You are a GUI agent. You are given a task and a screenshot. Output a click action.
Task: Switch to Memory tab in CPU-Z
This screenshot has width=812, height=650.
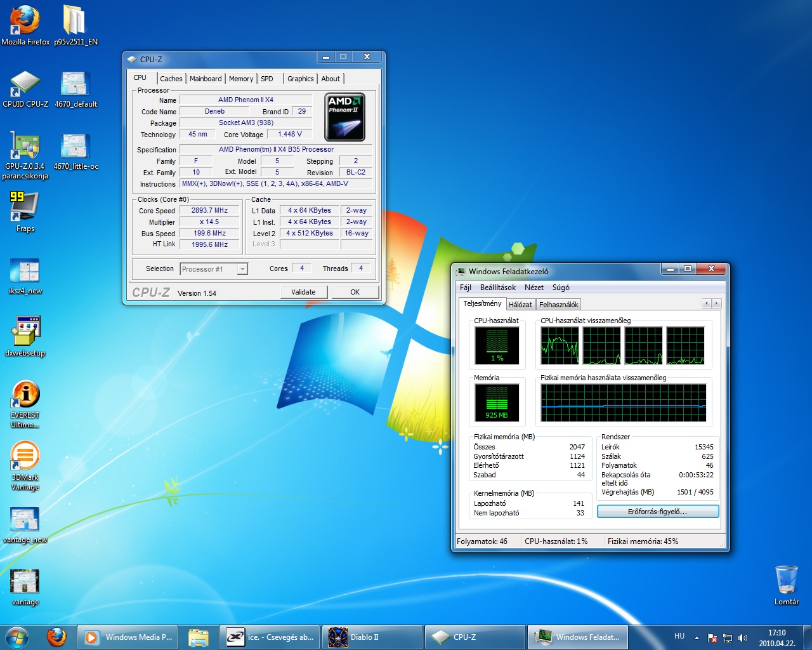click(x=241, y=79)
